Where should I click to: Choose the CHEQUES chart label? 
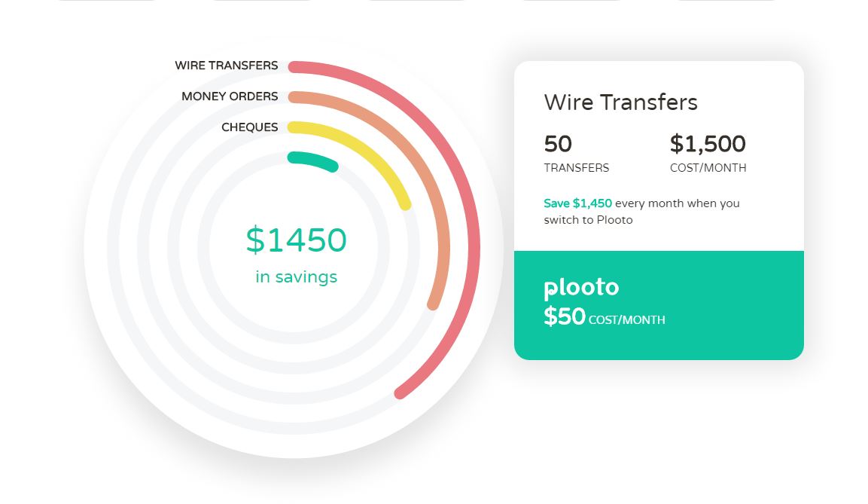point(250,127)
